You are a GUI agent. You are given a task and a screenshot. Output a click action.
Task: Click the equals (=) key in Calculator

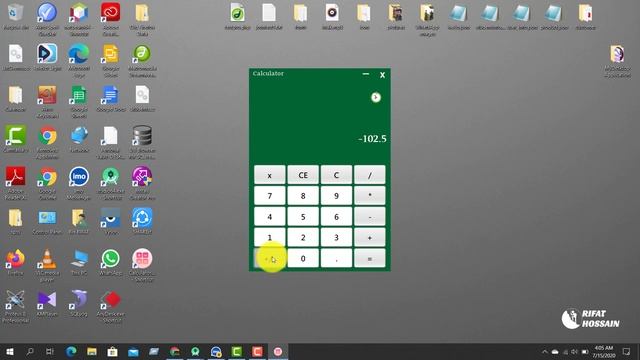(x=370, y=258)
